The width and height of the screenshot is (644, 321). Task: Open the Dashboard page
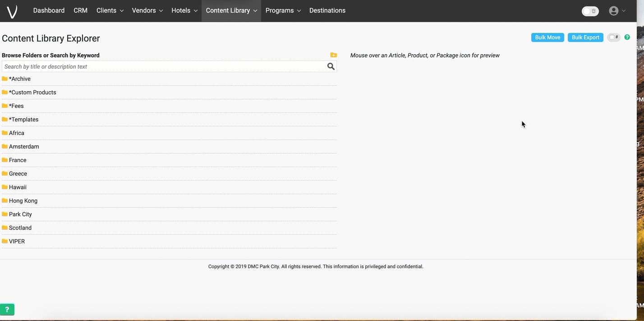(49, 10)
